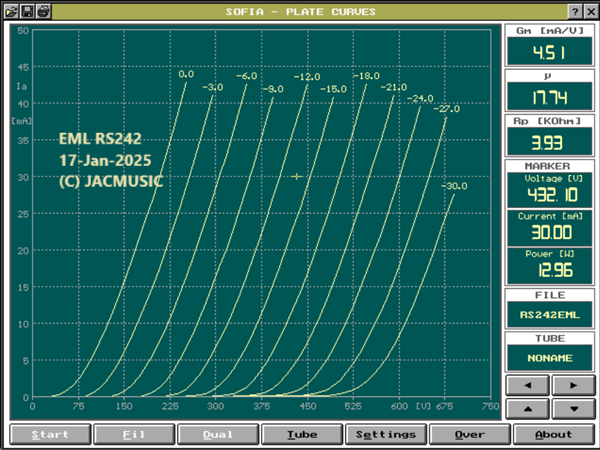Click the -30.0 curve label
This screenshot has height=450, width=600.
pyautogui.click(x=454, y=186)
